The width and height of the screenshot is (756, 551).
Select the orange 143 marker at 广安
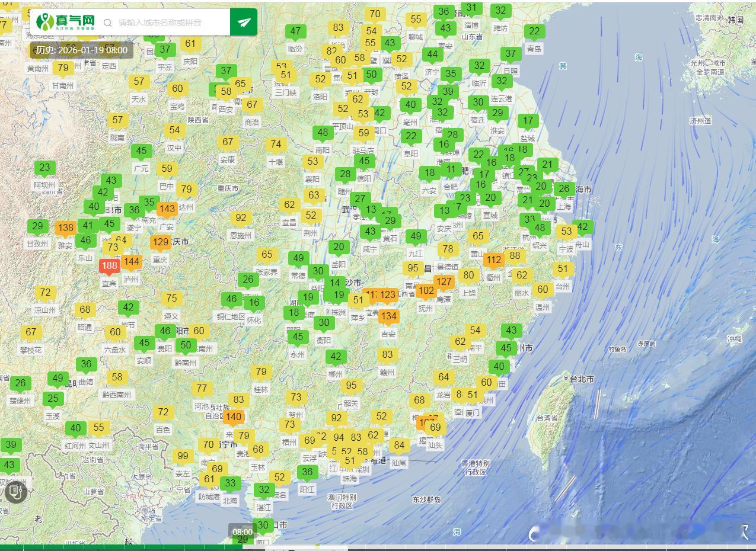(167, 209)
